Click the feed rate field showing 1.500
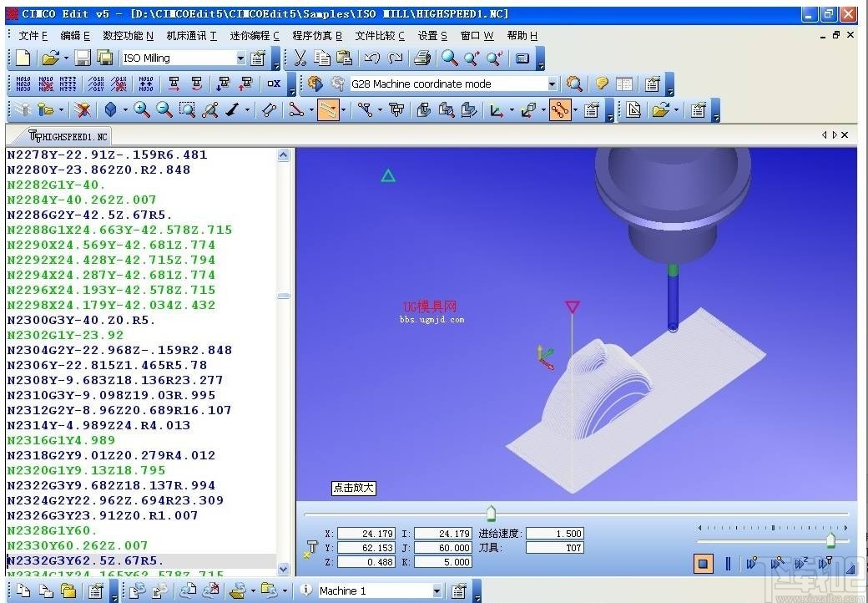 [555, 534]
